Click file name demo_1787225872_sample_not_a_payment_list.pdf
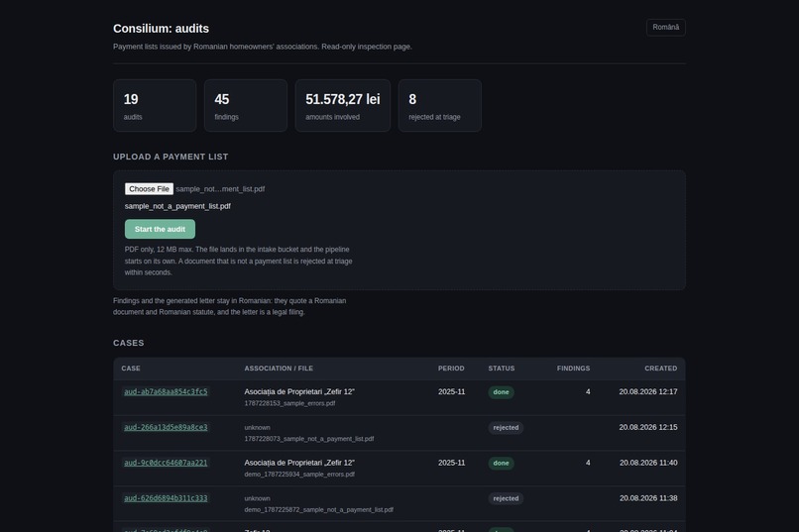The height and width of the screenshot is (532, 799). point(318,509)
